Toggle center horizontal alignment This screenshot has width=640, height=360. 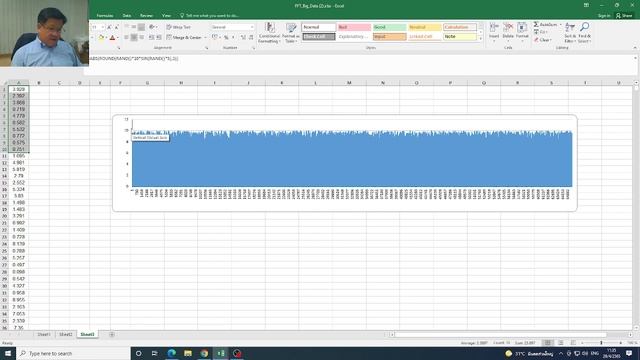pos(134,37)
